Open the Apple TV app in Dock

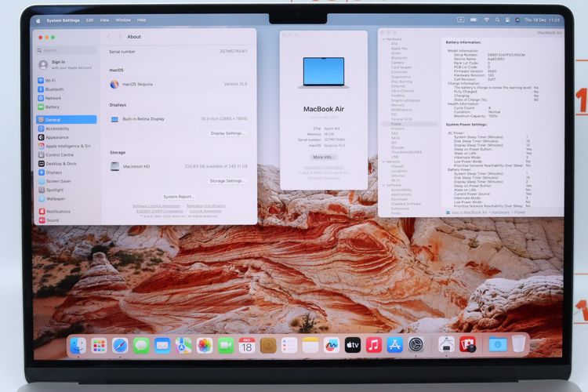click(x=353, y=345)
